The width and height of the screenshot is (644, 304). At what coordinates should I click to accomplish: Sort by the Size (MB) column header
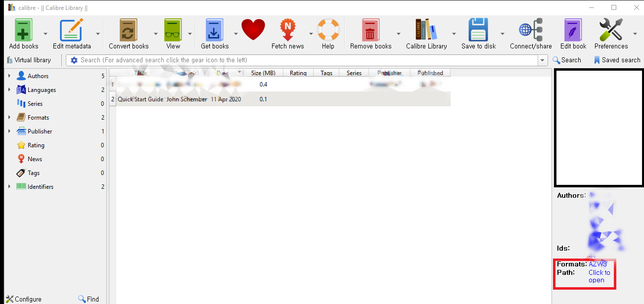(263, 73)
